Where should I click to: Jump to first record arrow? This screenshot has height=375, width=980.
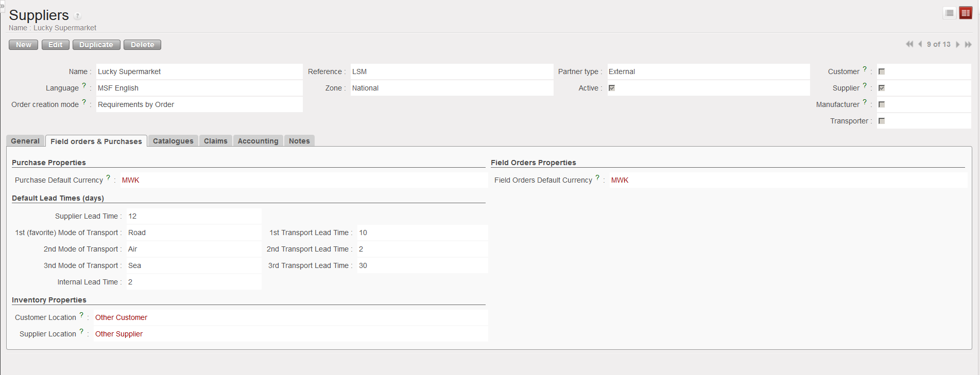pyautogui.click(x=909, y=44)
